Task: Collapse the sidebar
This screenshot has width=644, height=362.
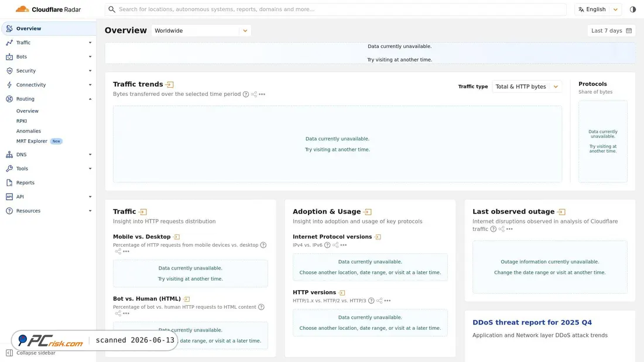Action: pyautogui.click(x=31, y=353)
